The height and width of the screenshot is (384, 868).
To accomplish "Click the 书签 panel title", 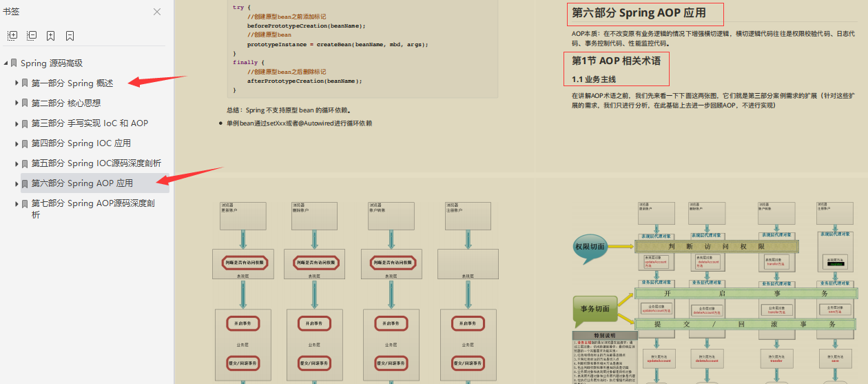I will 11,12.
